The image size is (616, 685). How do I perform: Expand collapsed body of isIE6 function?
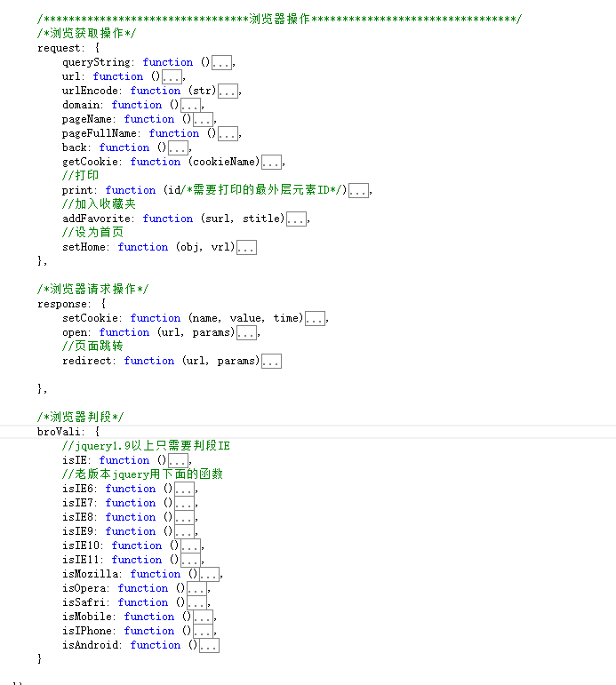(x=184, y=490)
